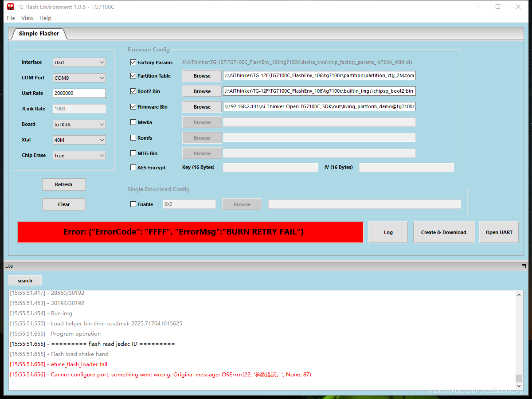This screenshot has height=399, width=532.
Task: Click the Open UART button
Action: tap(499, 232)
